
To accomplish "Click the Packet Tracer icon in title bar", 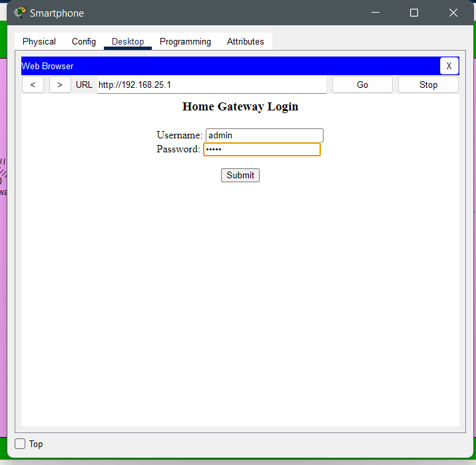I will (x=20, y=13).
